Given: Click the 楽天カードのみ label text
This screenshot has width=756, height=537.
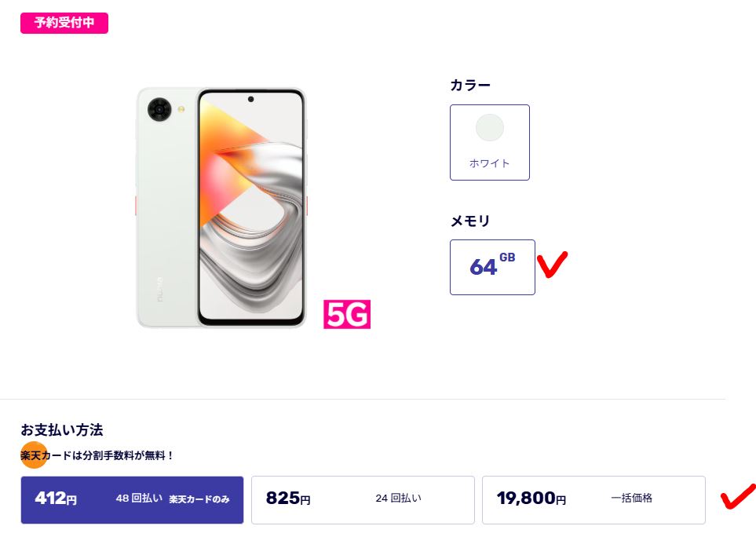Looking at the screenshot, I should coord(199,499).
